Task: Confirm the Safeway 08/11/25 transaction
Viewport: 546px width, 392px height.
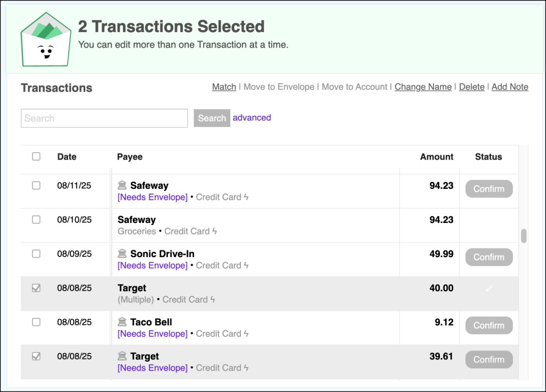Action: [489, 189]
